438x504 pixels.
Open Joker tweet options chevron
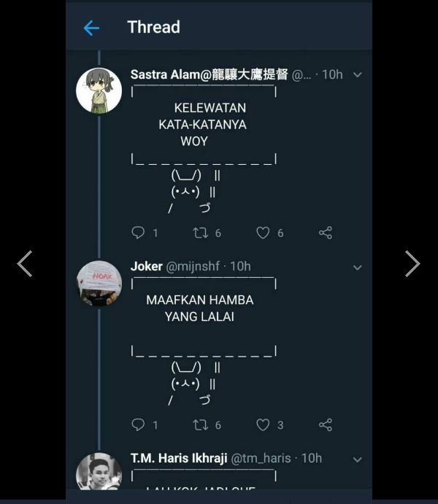click(x=357, y=267)
